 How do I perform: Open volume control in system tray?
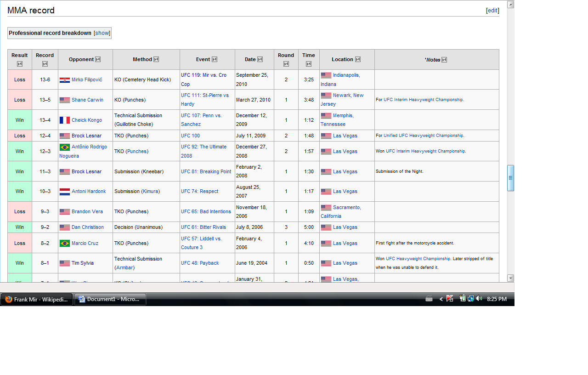pos(479,299)
